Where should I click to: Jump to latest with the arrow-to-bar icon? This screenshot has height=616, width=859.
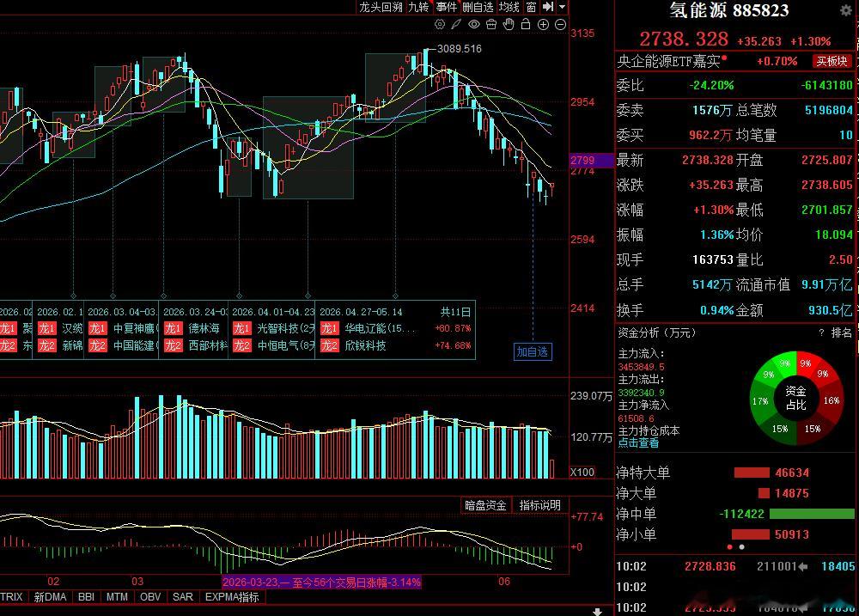[x=548, y=7]
